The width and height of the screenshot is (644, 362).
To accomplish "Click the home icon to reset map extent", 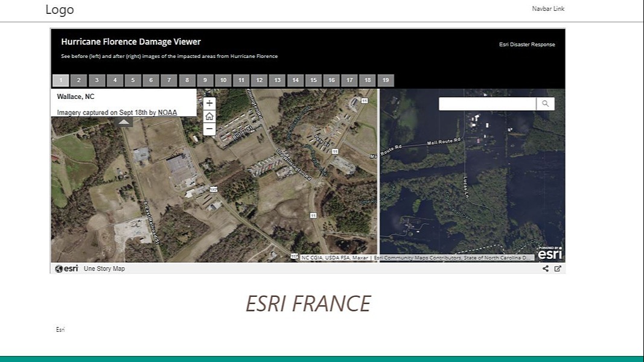I will pos(209,115).
